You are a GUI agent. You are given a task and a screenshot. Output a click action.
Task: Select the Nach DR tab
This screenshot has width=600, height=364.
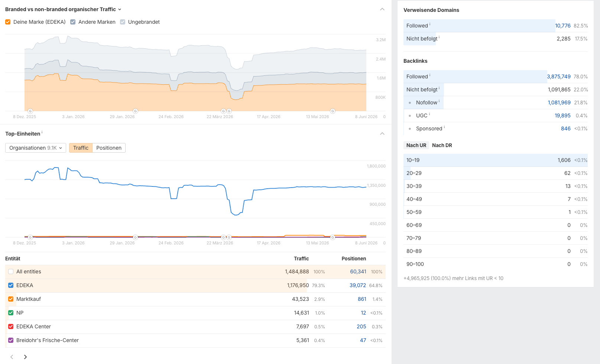point(442,145)
